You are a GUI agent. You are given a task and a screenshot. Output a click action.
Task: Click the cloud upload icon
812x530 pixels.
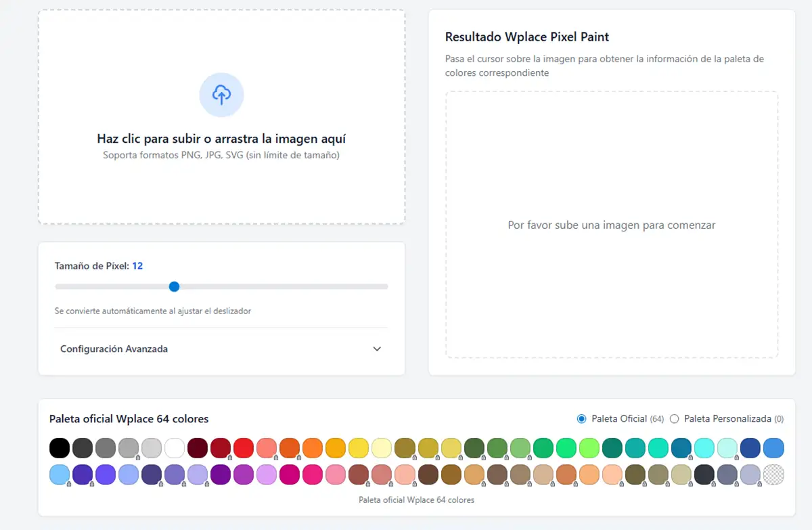click(x=221, y=95)
